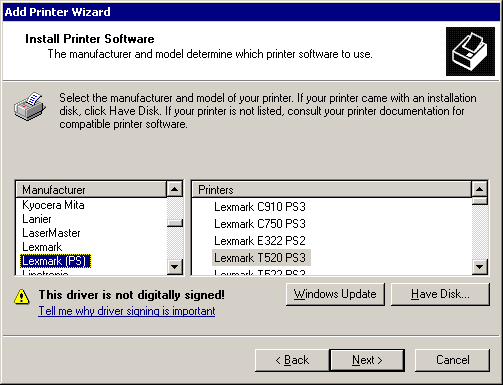Select Lexmark C910 PS3 printer

260,207
